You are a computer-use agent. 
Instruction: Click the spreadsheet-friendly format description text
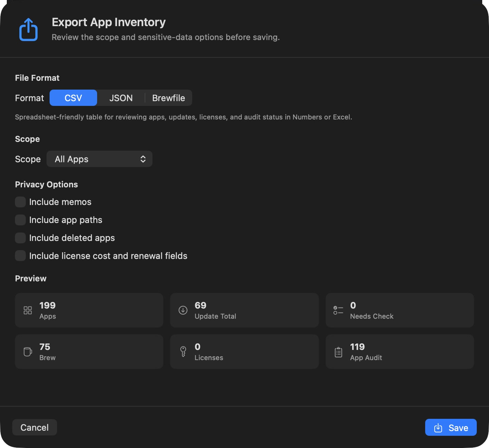(x=183, y=117)
